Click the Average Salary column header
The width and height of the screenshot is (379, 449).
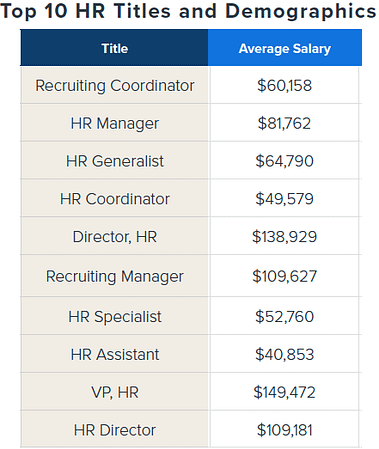[x=285, y=48]
